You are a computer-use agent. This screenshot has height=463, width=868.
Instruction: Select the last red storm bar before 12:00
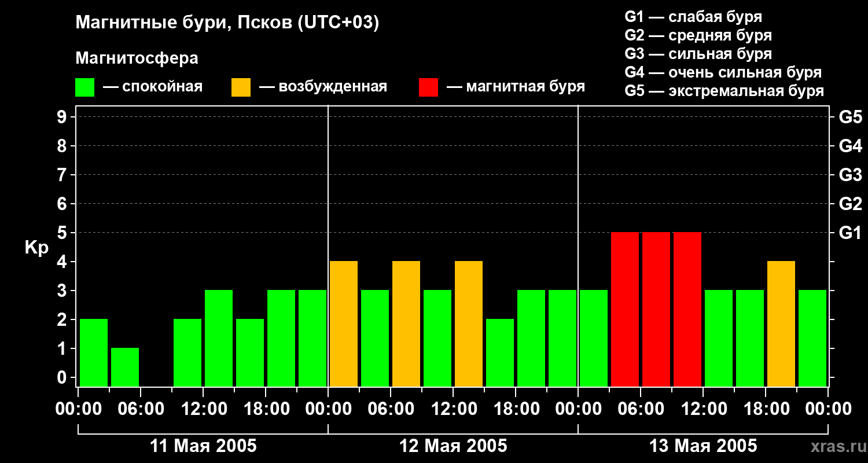click(x=687, y=309)
